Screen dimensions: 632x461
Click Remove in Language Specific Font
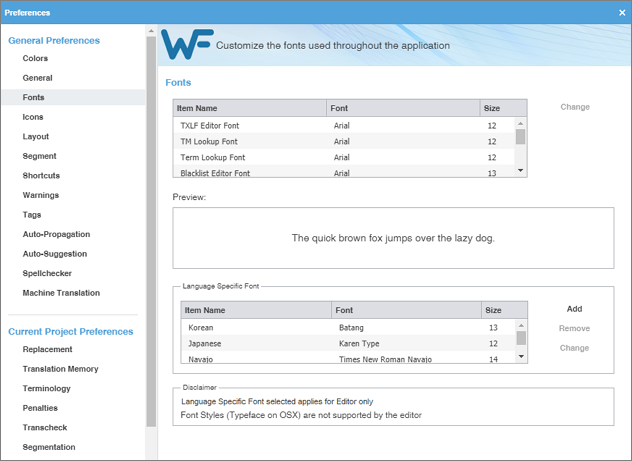point(574,328)
